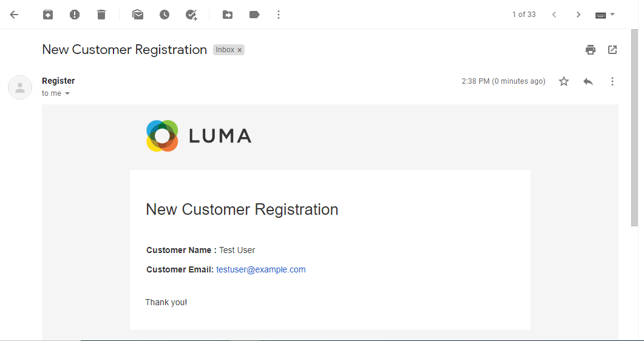This screenshot has width=644, height=341.
Task: Open the testuser@example.com email link
Action: click(x=261, y=269)
